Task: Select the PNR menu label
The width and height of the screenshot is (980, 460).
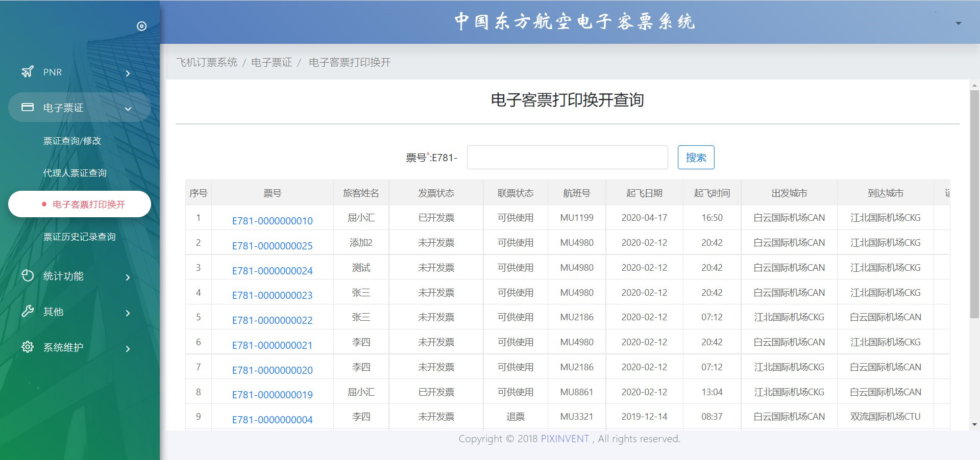Action: (53, 72)
